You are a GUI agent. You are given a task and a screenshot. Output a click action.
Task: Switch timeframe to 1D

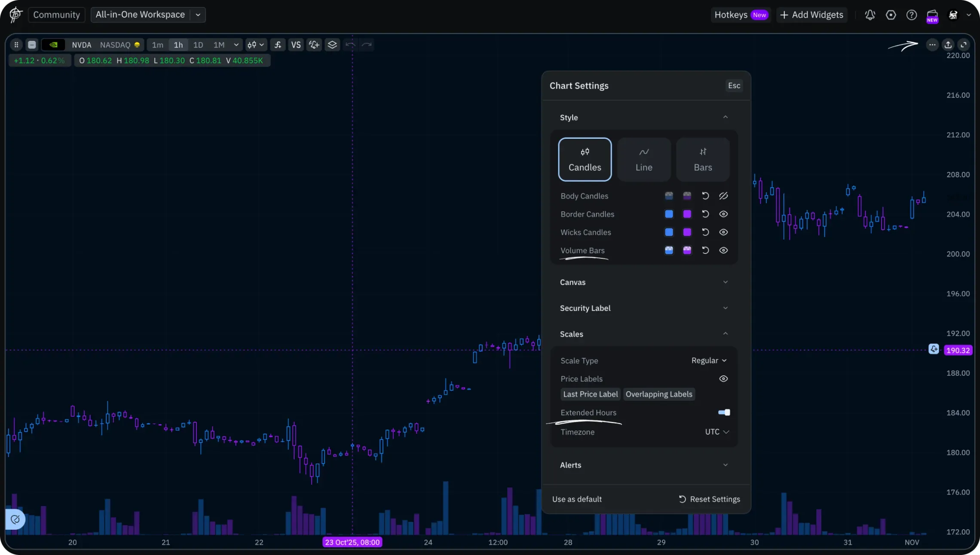(198, 45)
